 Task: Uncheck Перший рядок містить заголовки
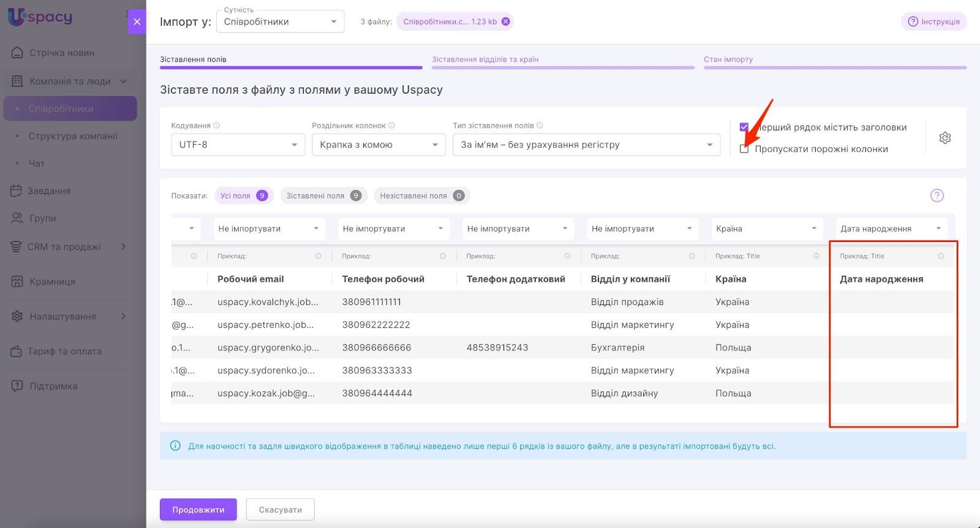[x=744, y=127]
